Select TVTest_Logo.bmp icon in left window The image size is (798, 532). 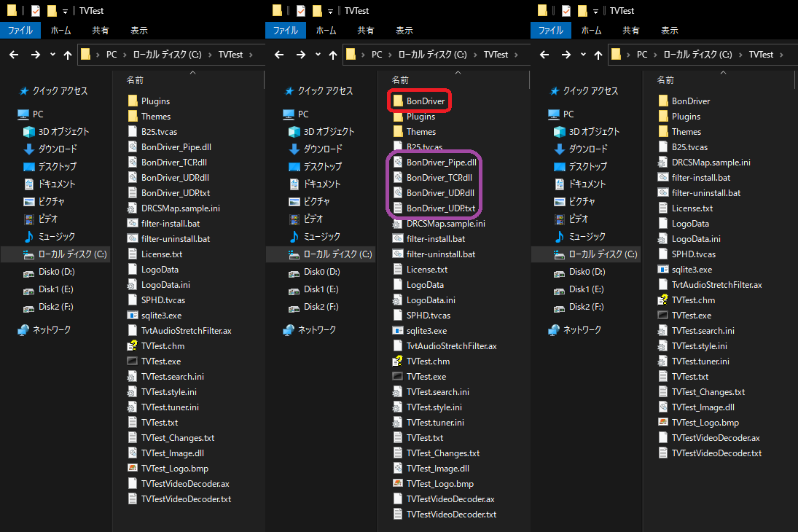pos(133,468)
